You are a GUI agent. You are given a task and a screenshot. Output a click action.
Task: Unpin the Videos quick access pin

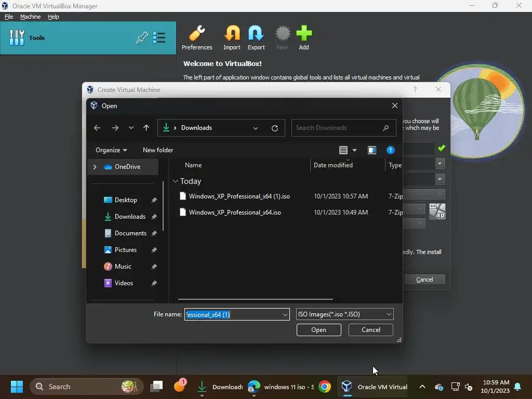pos(154,283)
